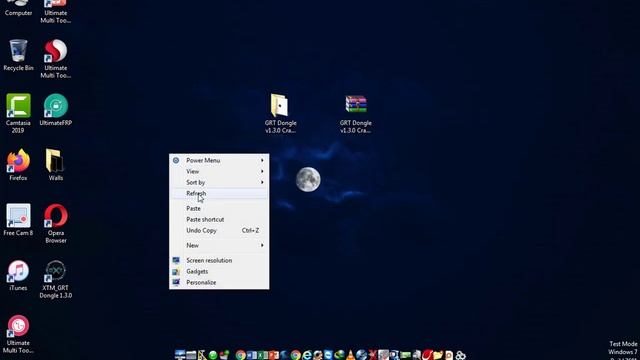Choose Paste shortcut from the context menu
This screenshot has height=360, width=640.
point(219,220)
